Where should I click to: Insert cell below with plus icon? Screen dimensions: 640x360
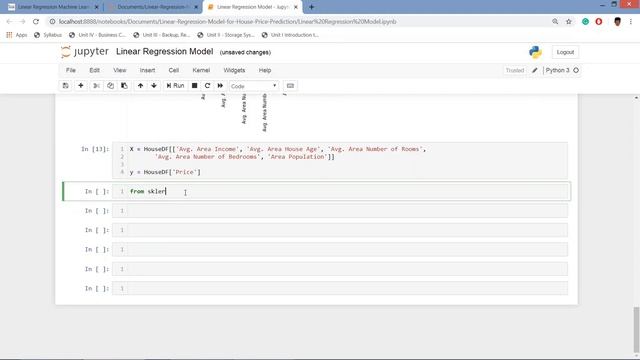tap(81, 86)
